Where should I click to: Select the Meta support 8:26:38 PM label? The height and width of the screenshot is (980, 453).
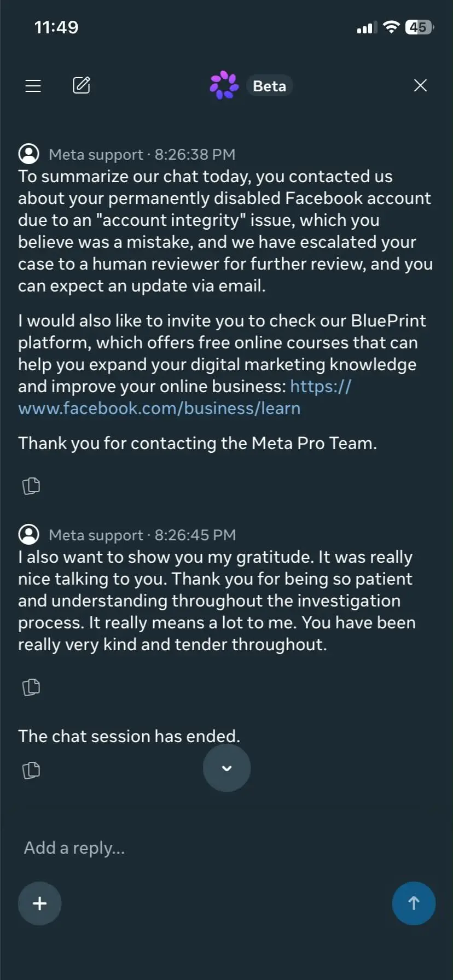click(x=142, y=155)
